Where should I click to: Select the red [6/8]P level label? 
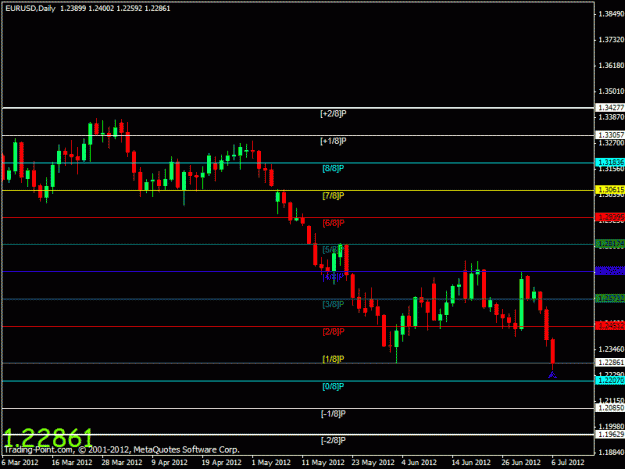[333, 223]
